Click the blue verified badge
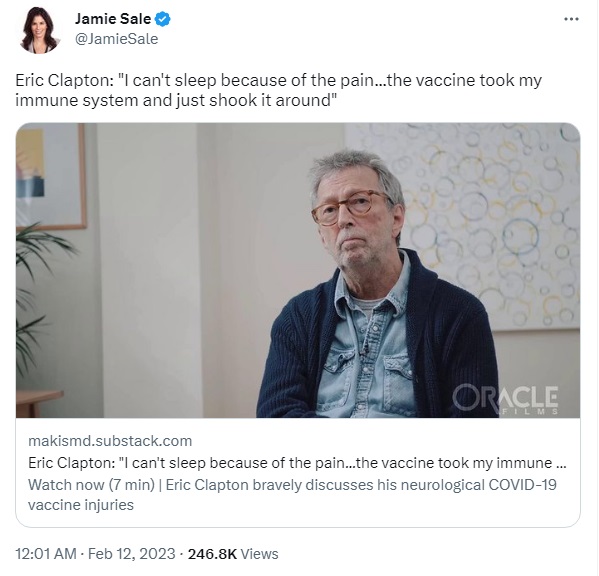Viewport: 599px width, 576px height. [163, 19]
